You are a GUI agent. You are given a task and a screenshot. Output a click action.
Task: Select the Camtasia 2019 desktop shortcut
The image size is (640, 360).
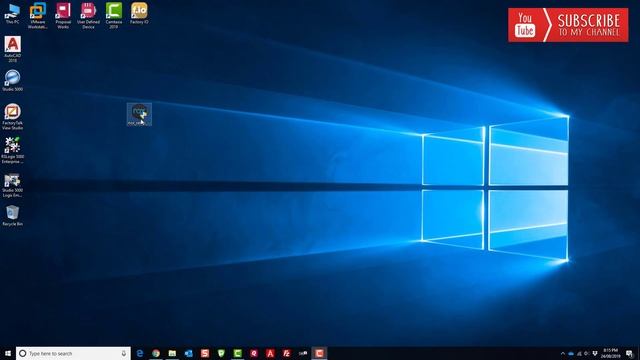tap(114, 16)
